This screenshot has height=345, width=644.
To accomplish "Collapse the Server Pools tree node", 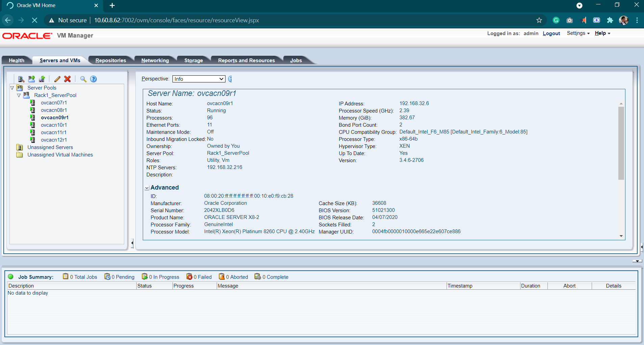I will click(12, 88).
